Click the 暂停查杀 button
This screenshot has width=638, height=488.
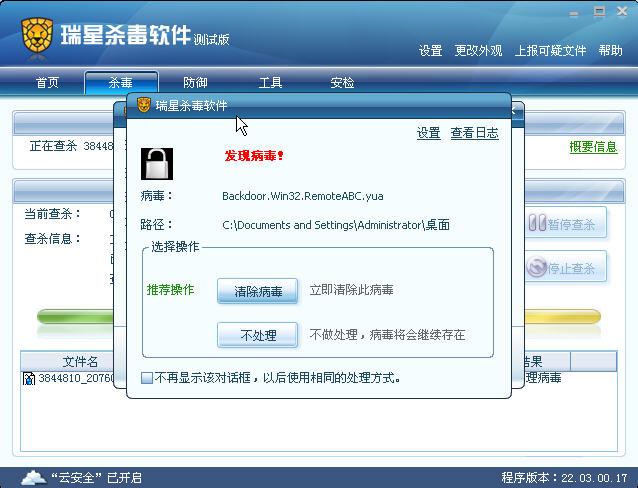[x=566, y=223]
